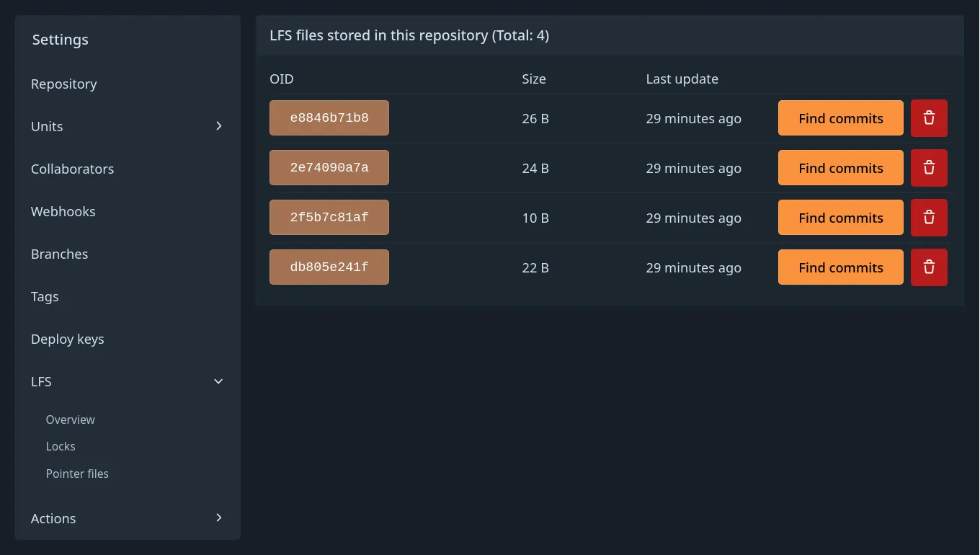Viewport: 980px width, 555px height.
Task: Delete LFS file 2e74090a7a with trash icon
Action: (x=929, y=168)
